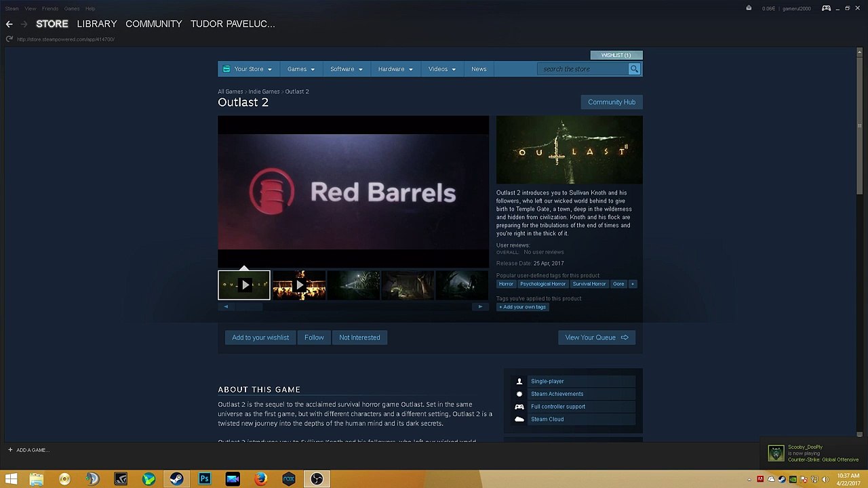The width and height of the screenshot is (868, 488).
Task: Click the reload page icon beside the URL
Action: 9,39
